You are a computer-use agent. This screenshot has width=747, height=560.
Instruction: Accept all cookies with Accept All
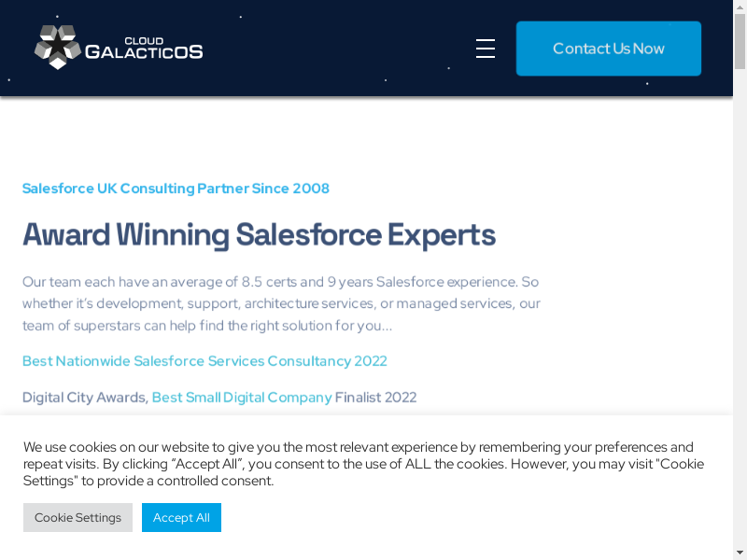click(x=181, y=517)
